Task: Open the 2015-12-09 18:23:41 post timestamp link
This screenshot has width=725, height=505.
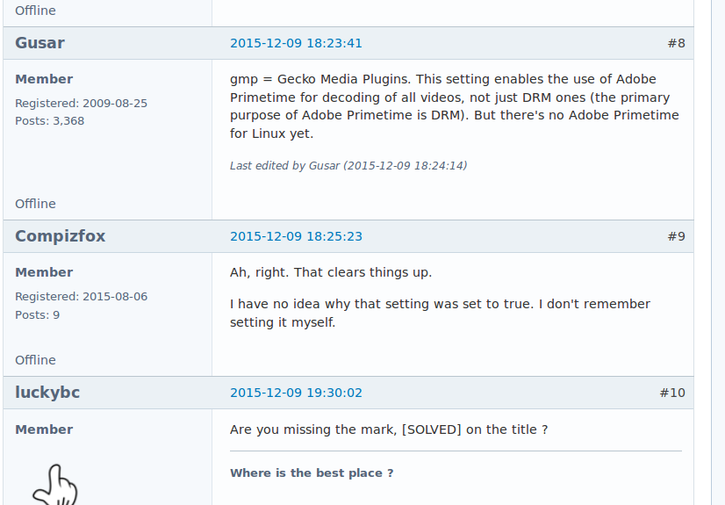Action: coord(296,43)
